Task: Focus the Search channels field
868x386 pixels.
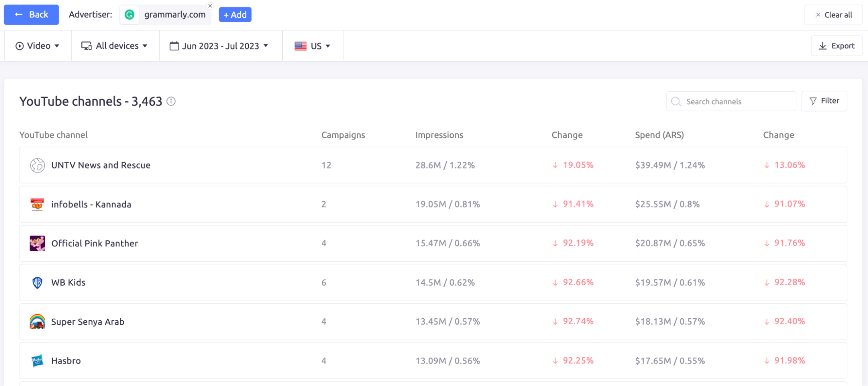Action: 731,101
